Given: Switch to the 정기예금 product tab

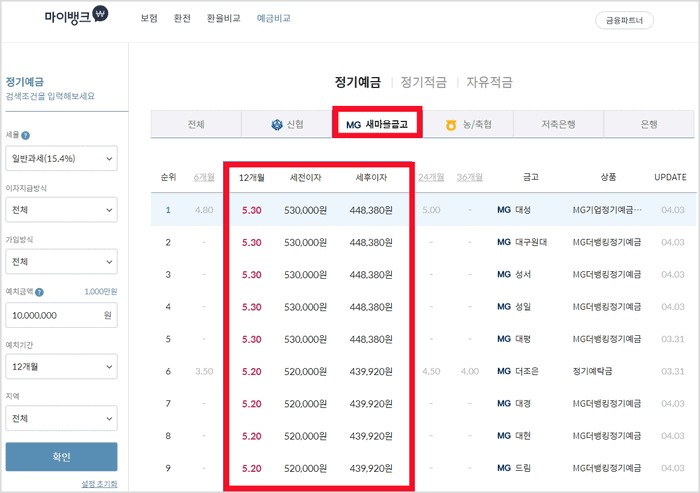Looking at the screenshot, I should click(x=358, y=82).
